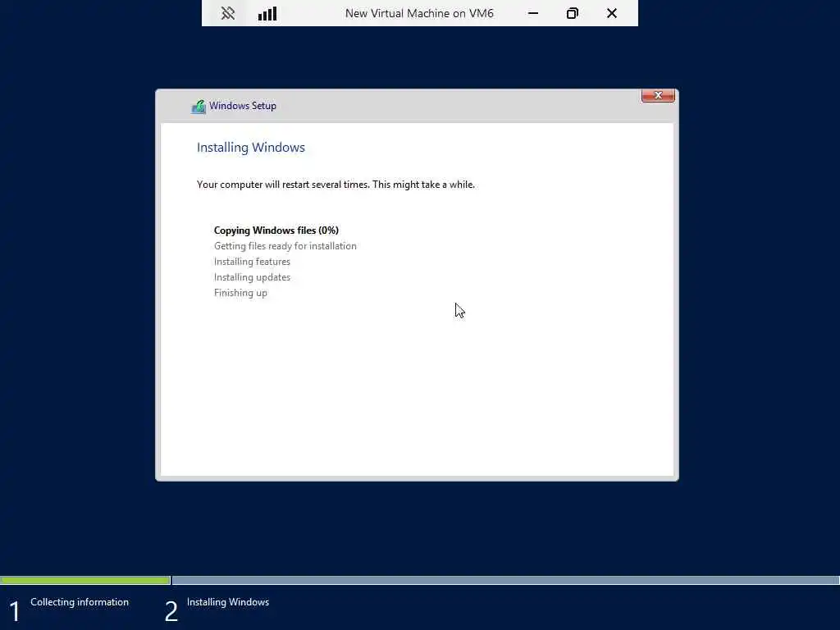This screenshot has height=630, width=840.
Task: Click the 'New Virtual Machine on VM6' title
Action: 419,13
